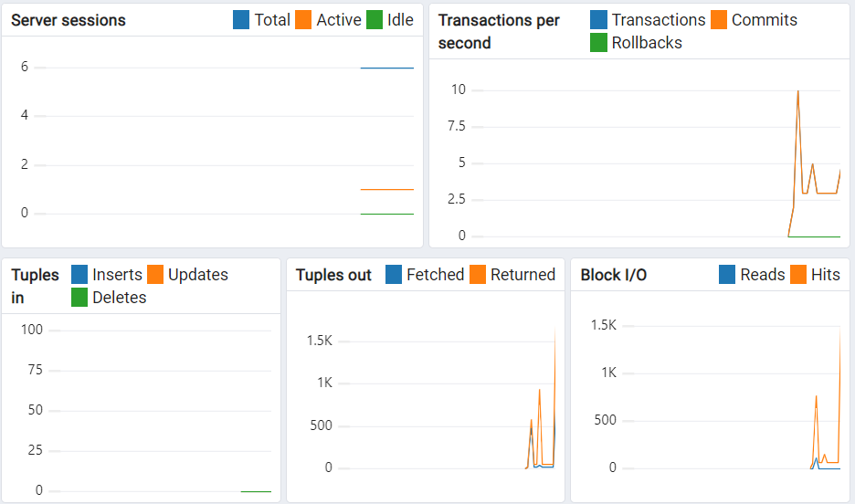Click the green Deletes legend swatch
Screen dimensions: 855x504
(79, 298)
